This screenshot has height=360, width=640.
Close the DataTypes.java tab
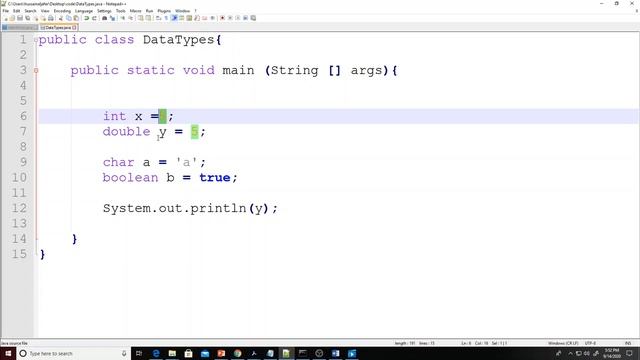[74, 27]
